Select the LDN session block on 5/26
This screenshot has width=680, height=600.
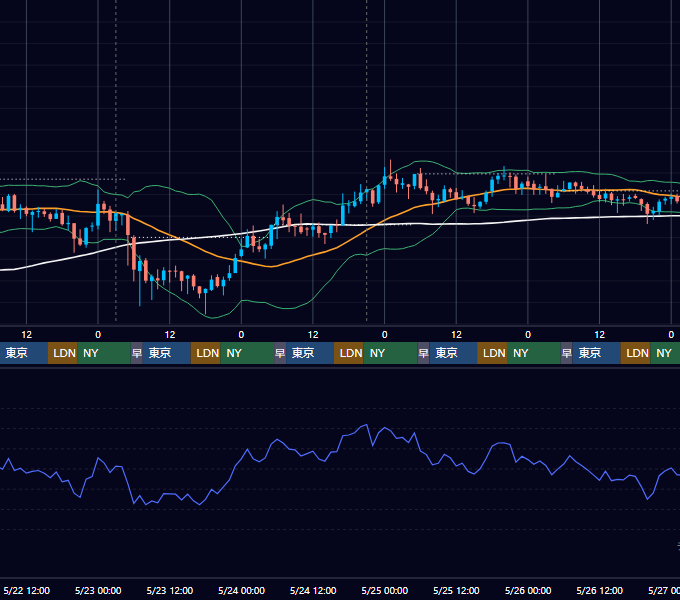point(635,353)
